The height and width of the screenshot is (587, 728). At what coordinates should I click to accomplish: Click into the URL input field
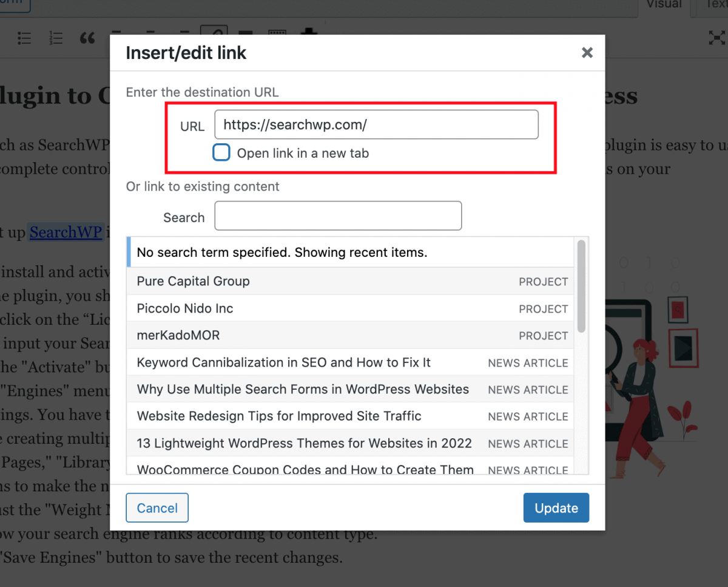point(376,125)
